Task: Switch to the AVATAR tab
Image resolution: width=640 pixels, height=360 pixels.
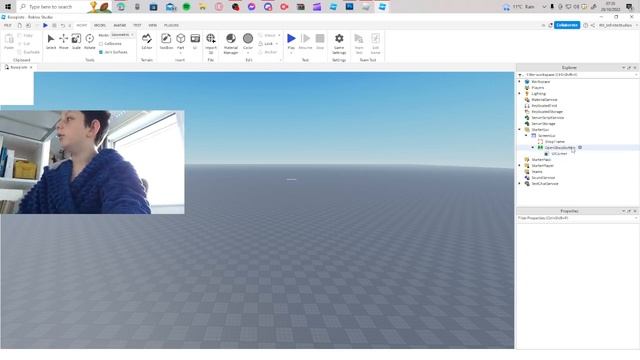Action: (x=120, y=25)
